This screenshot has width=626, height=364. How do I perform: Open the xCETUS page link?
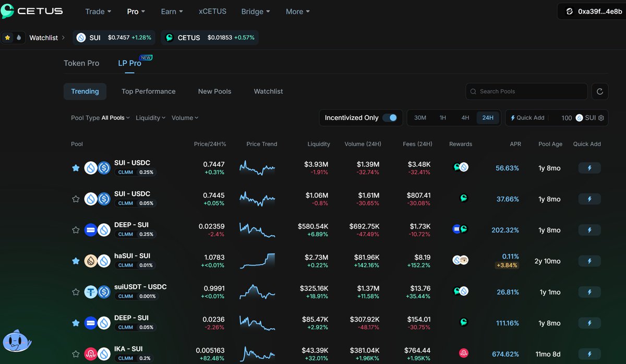click(213, 11)
